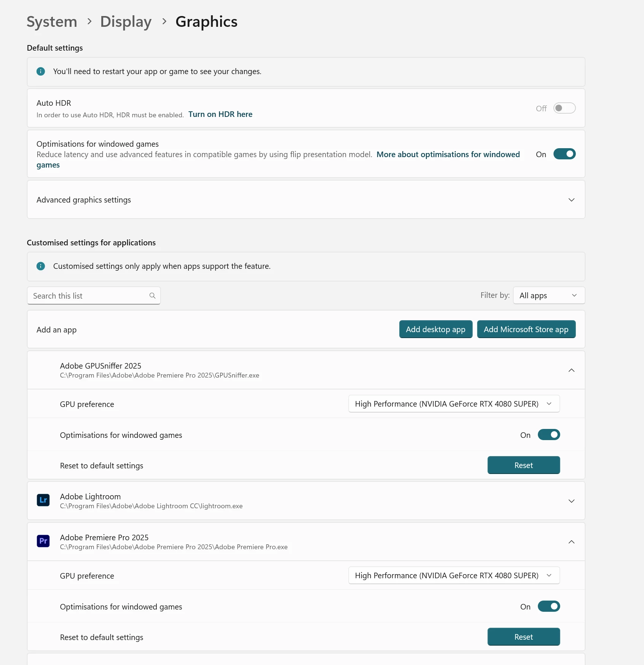Open the Turn on HDR here link

220,115
